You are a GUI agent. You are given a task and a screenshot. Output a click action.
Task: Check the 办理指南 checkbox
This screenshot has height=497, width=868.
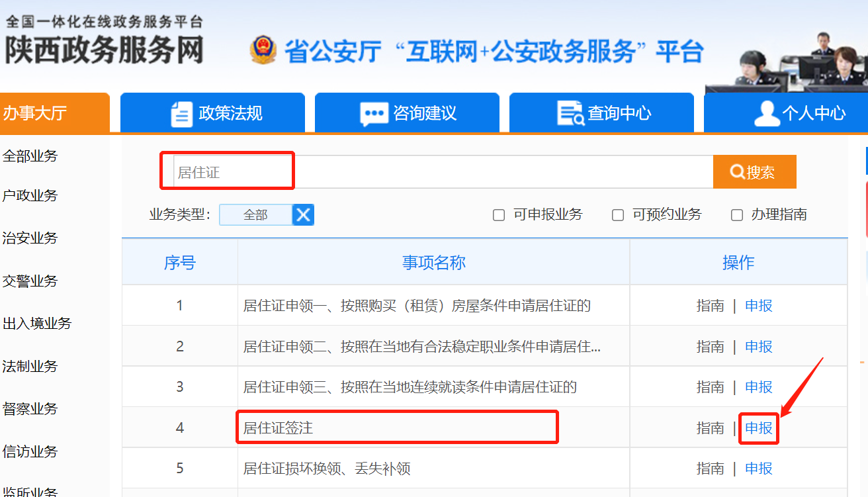coord(737,215)
